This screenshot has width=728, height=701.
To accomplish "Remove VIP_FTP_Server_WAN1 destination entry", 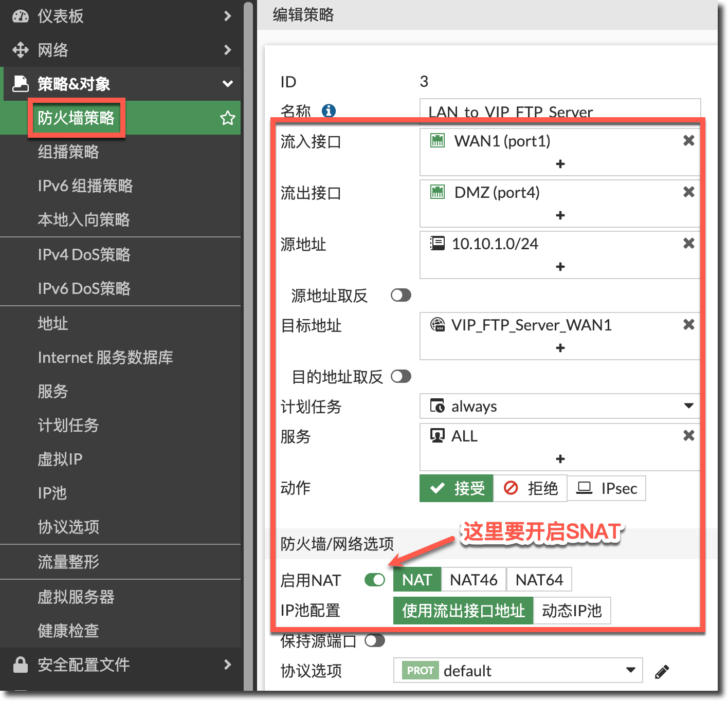I will click(688, 325).
